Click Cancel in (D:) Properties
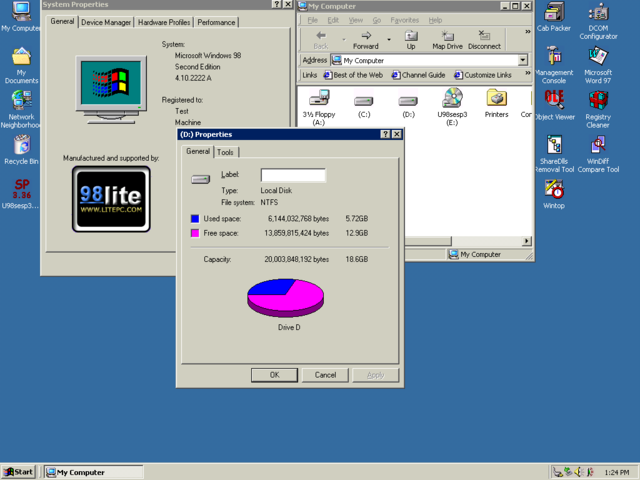The image size is (640, 480). coord(325,375)
